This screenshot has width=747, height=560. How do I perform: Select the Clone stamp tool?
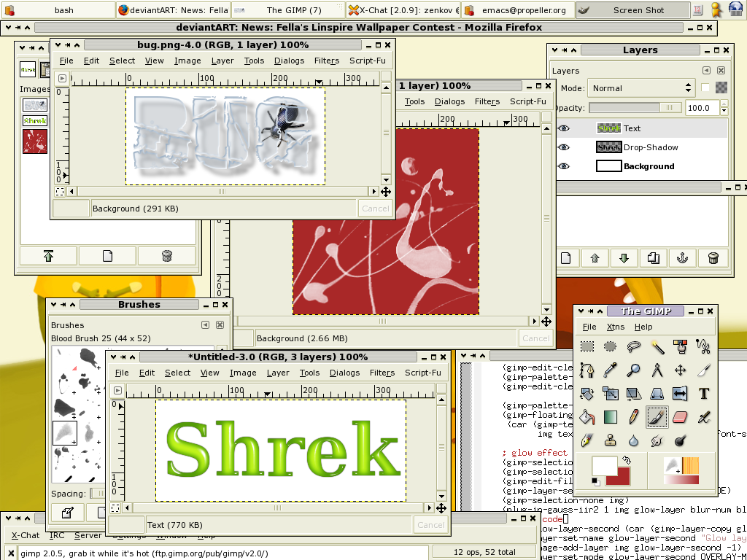(x=611, y=441)
